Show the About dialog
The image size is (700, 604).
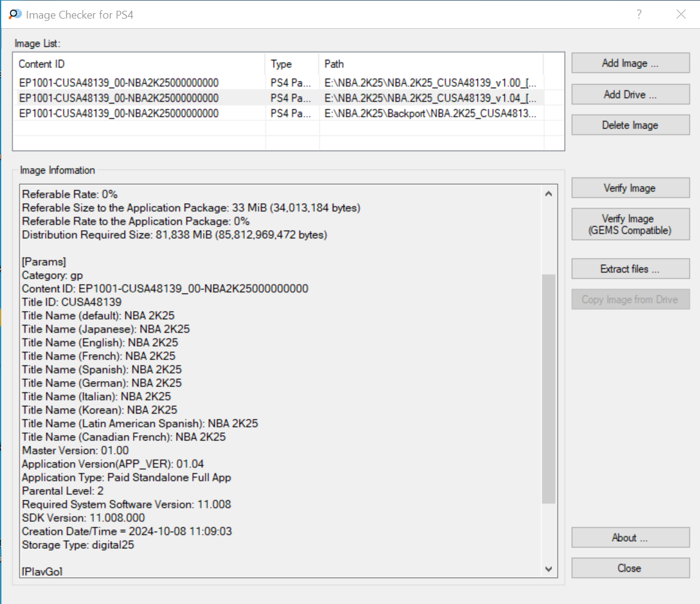pyautogui.click(x=631, y=537)
